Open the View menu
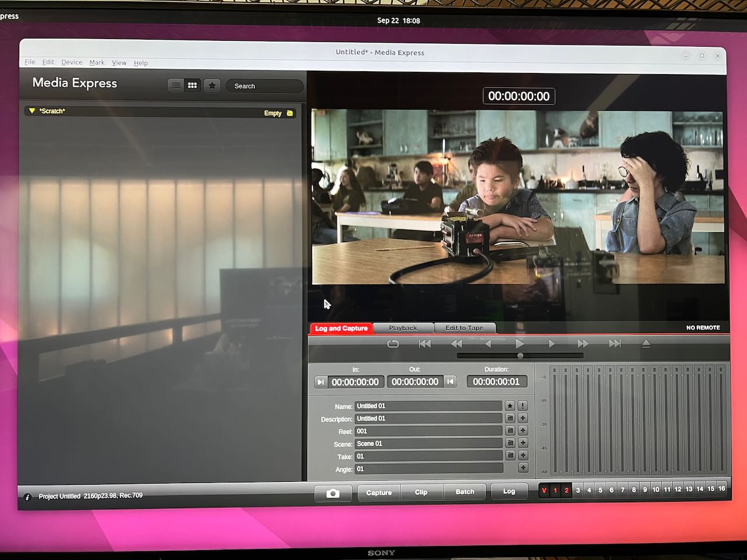 coord(119,62)
